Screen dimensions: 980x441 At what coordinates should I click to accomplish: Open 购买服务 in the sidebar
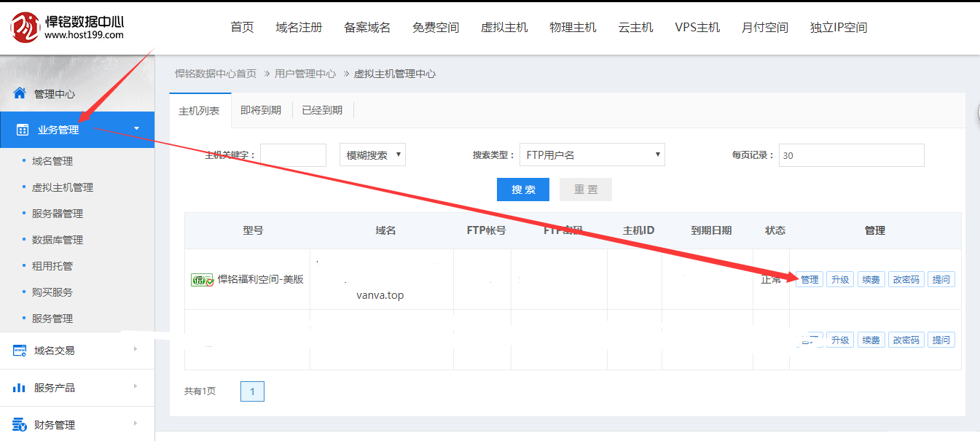52,292
